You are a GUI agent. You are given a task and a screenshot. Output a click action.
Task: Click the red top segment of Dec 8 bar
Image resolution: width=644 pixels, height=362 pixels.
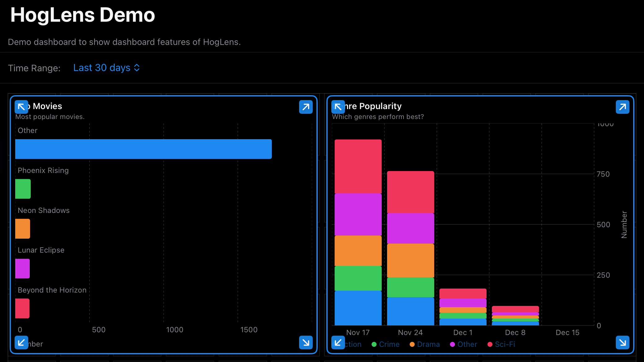coord(515,309)
